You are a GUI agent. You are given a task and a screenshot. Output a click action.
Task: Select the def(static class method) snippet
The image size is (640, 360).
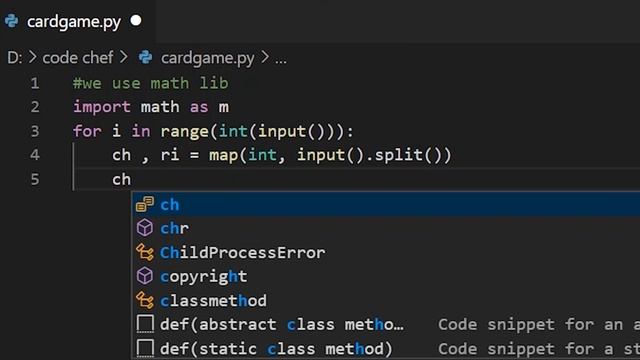[x=386, y=349]
